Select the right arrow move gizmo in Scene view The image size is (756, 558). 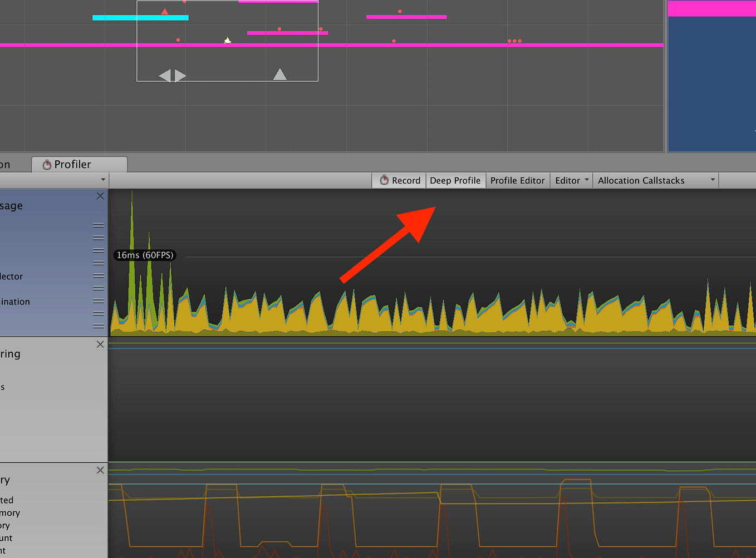pos(179,76)
